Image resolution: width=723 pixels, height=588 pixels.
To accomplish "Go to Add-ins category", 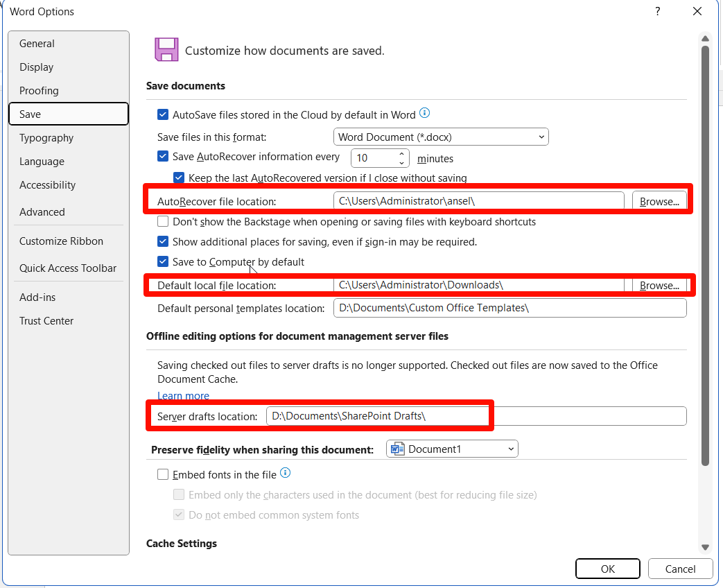I will click(69, 297).
